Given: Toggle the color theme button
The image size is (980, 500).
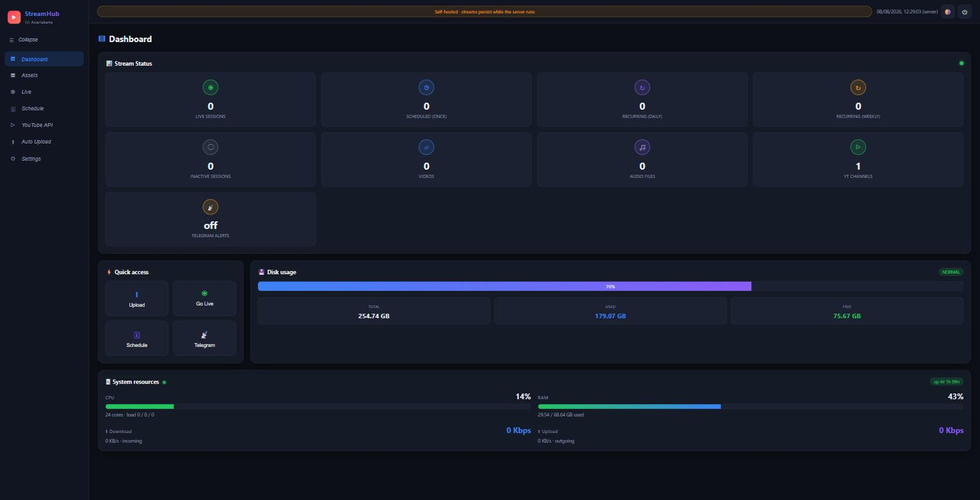Looking at the screenshot, I should 948,11.
